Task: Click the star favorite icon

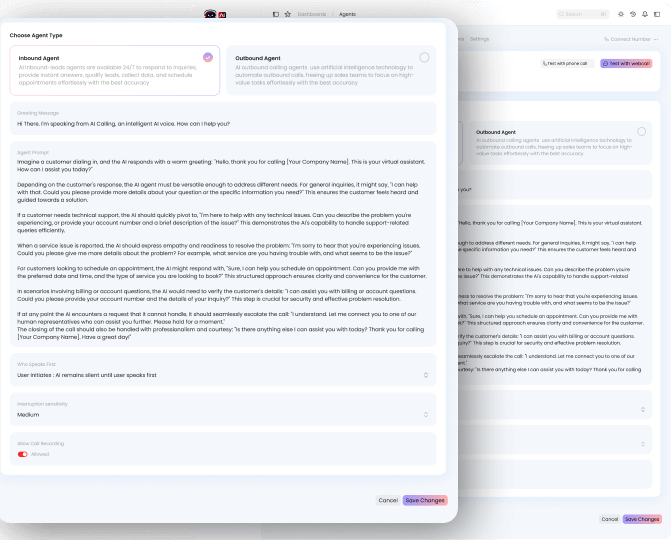Action: click(288, 14)
